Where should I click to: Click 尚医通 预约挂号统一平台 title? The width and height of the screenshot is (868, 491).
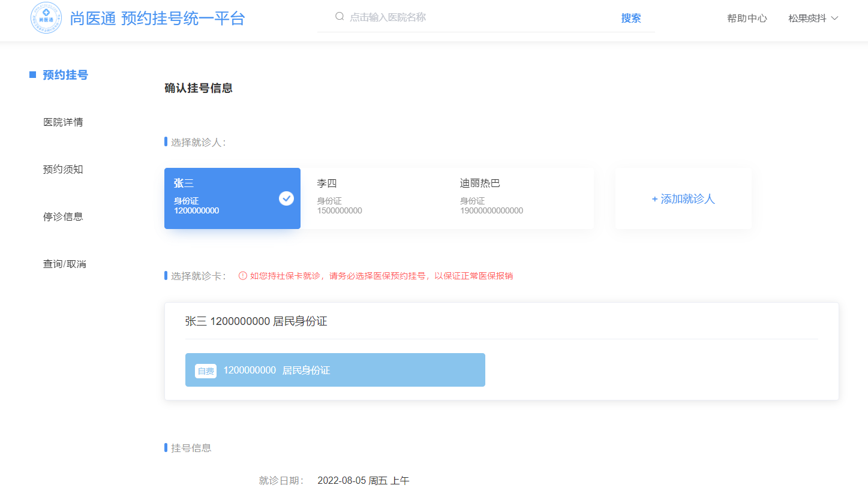click(158, 19)
